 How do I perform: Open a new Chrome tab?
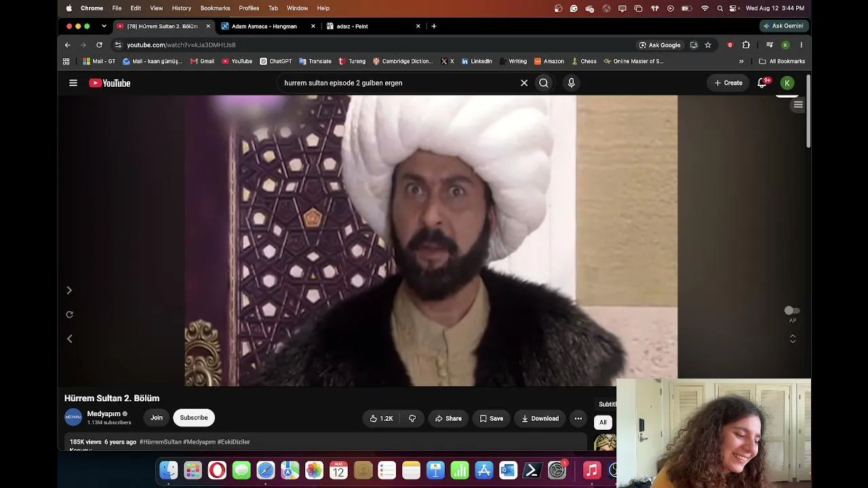[434, 26]
